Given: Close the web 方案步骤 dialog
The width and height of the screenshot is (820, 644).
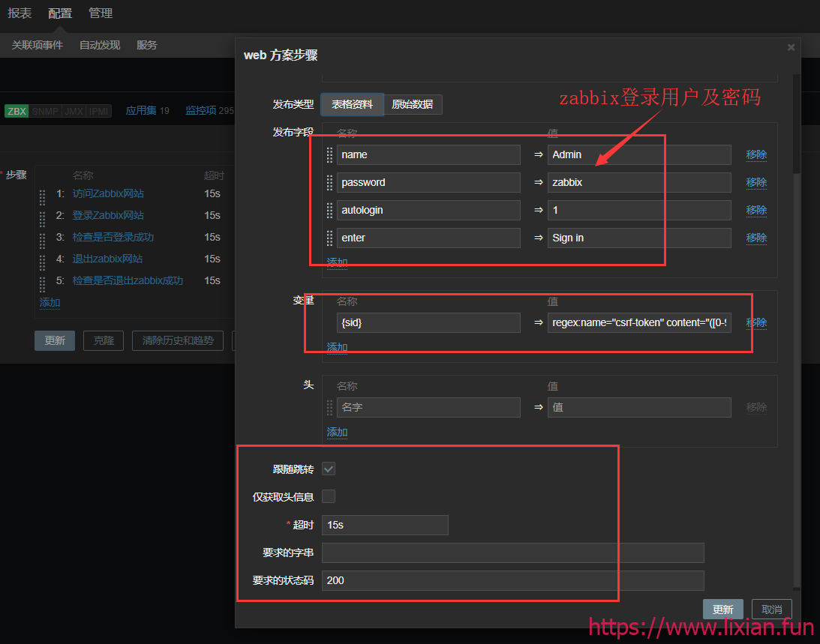Looking at the screenshot, I should [791, 47].
